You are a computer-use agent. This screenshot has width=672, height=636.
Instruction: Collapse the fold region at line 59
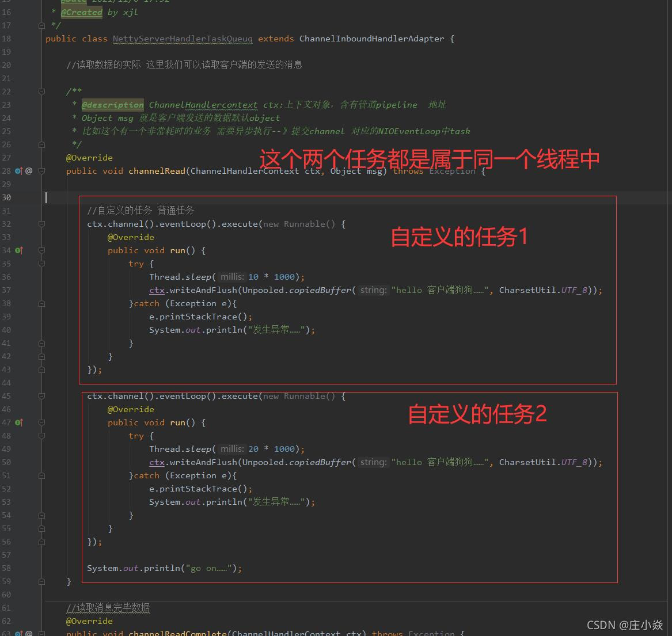point(41,581)
